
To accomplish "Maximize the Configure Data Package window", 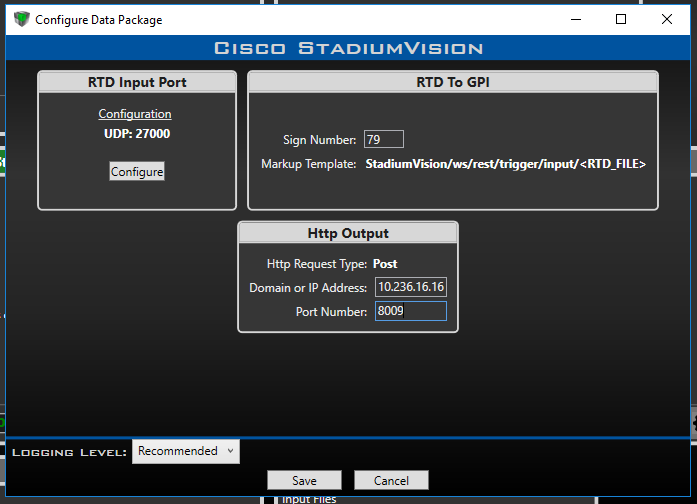I will pos(621,19).
